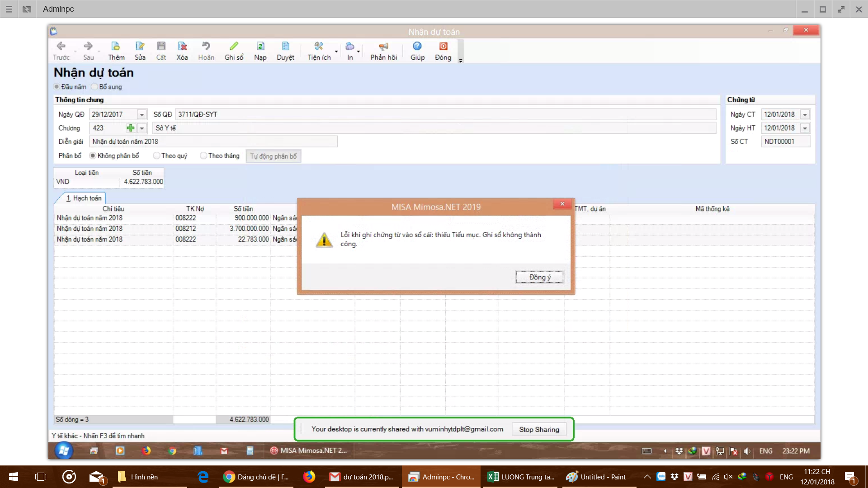Click the Xóa (delete) toolbar icon
Screen dimensions: 868x488
point(182,47)
